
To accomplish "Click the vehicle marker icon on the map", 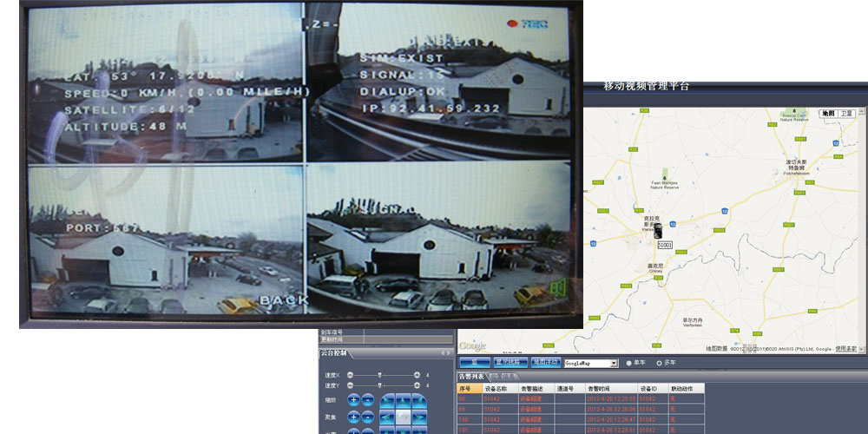I will pos(658,230).
